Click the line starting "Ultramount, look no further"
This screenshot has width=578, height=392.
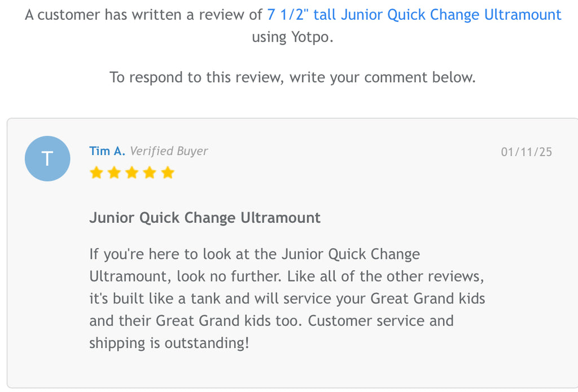tap(287, 276)
